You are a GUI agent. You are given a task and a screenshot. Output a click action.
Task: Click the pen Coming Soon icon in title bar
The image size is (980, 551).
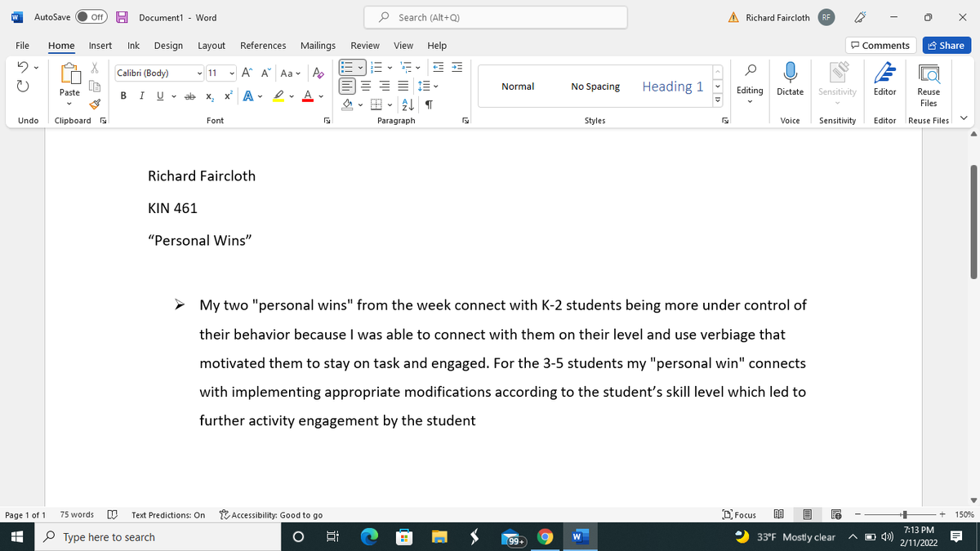coord(859,17)
